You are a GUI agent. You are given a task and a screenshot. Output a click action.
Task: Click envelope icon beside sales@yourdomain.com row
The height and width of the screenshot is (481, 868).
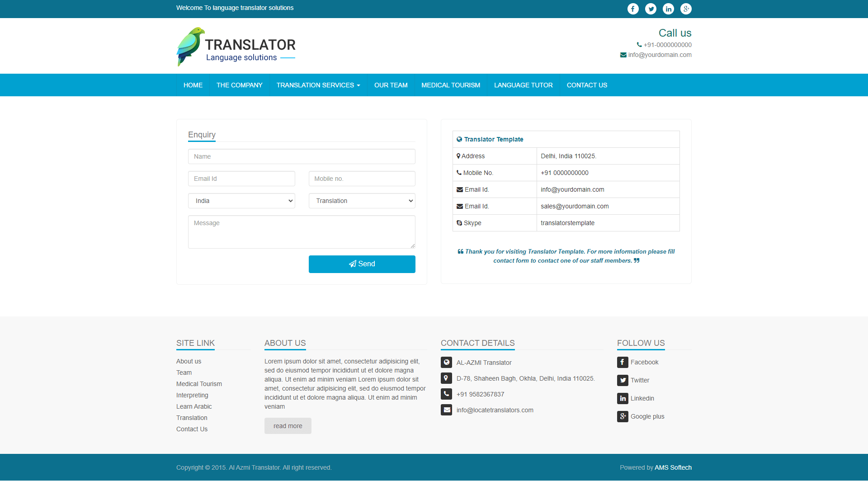(460, 206)
